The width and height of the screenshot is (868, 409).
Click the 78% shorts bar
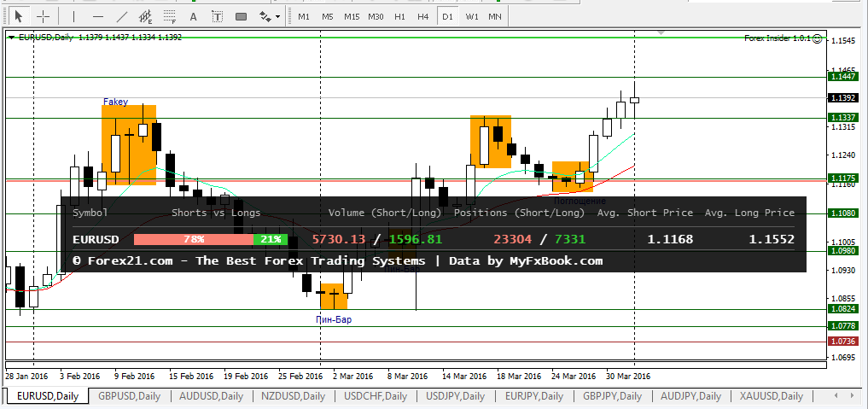pos(194,240)
